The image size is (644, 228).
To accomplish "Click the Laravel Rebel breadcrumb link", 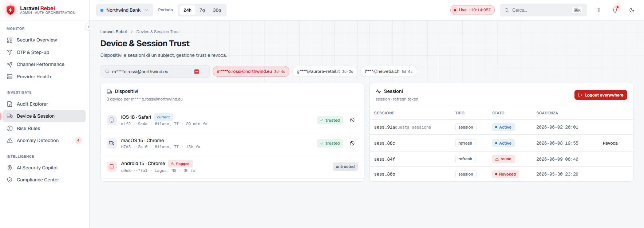I will point(114,32).
